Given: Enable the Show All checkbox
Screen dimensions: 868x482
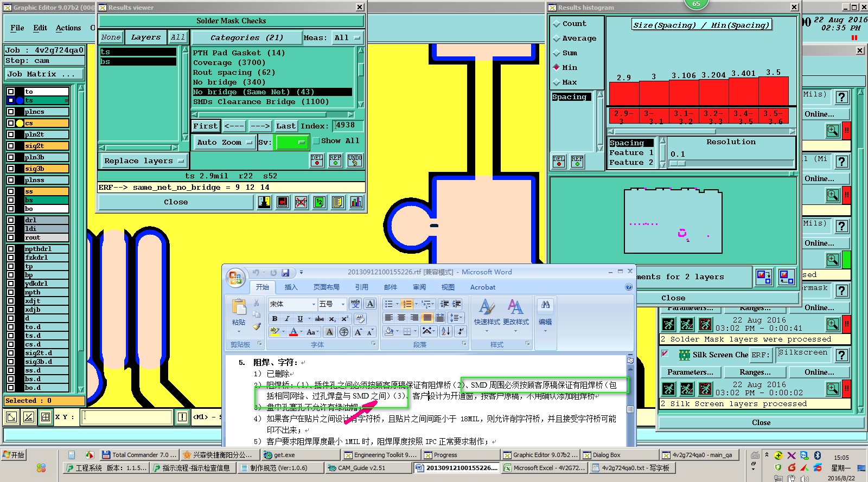Looking at the screenshot, I should click(316, 141).
